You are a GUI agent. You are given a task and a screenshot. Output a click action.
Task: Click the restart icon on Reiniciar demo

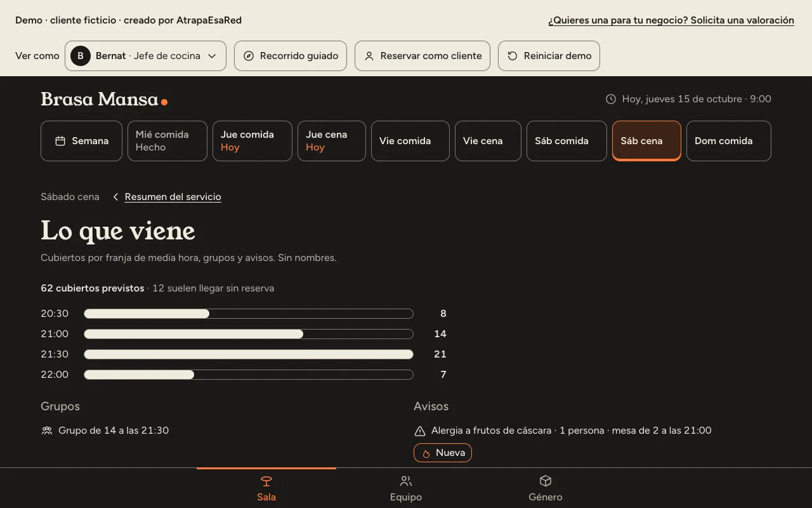click(x=513, y=56)
